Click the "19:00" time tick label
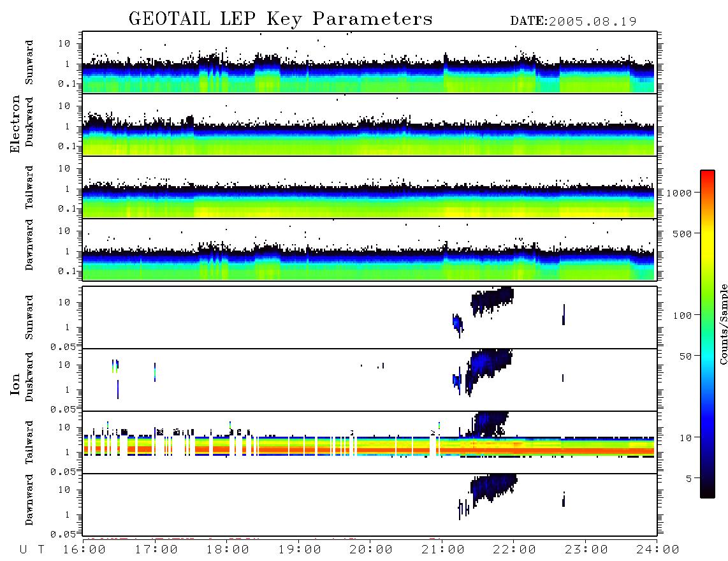The image size is (728, 561). coord(300,550)
